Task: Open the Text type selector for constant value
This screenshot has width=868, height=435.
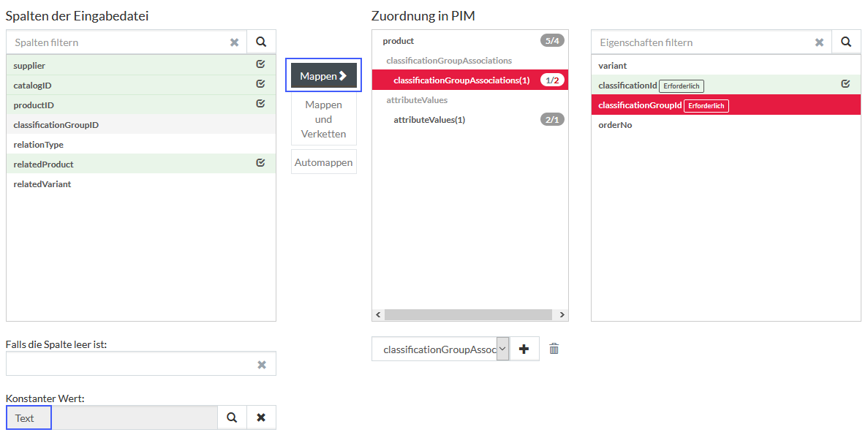Action: pyautogui.click(x=29, y=418)
